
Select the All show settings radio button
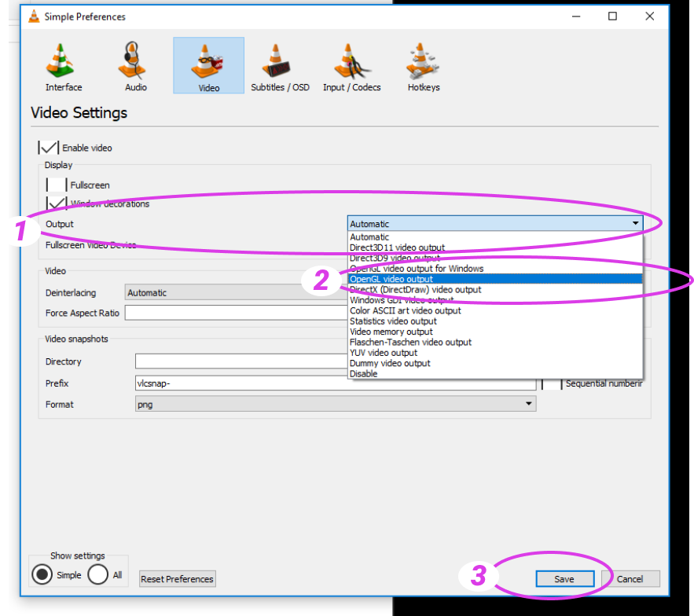[98, 574]
